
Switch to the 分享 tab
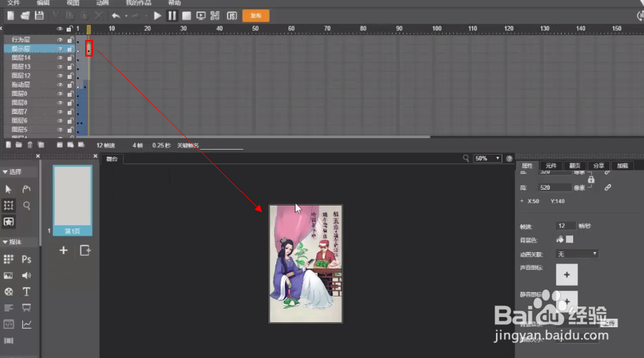point(598,165)
